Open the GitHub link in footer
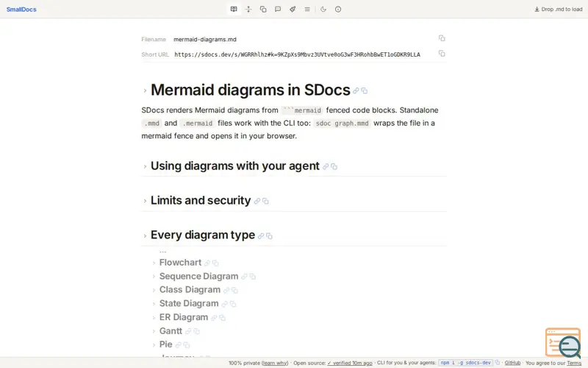 [x=512, y=363]
